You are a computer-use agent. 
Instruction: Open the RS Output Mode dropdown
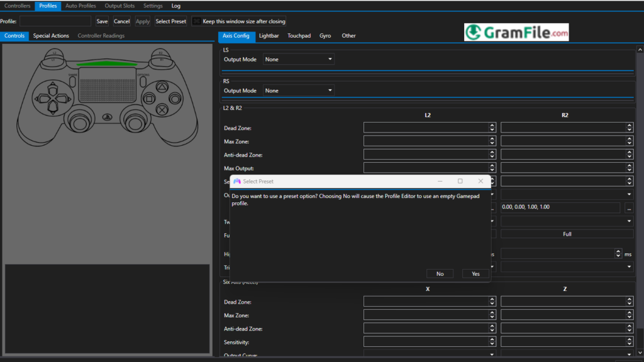click(x=330, y=90)
